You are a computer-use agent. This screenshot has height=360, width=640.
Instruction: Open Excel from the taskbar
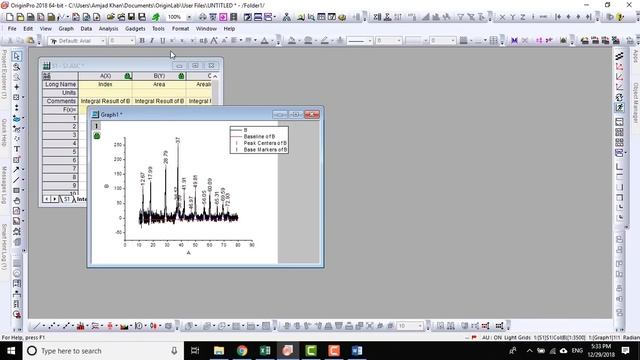[265, 351]
